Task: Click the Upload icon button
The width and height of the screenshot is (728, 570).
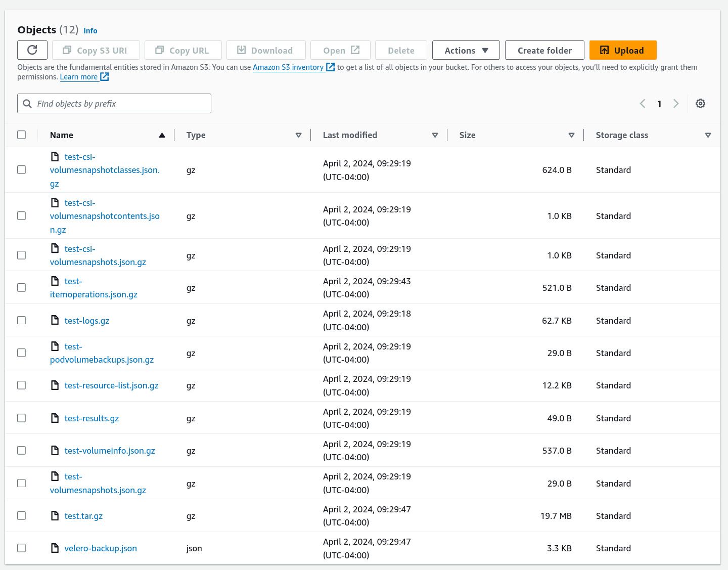Action: click(605, 50)
